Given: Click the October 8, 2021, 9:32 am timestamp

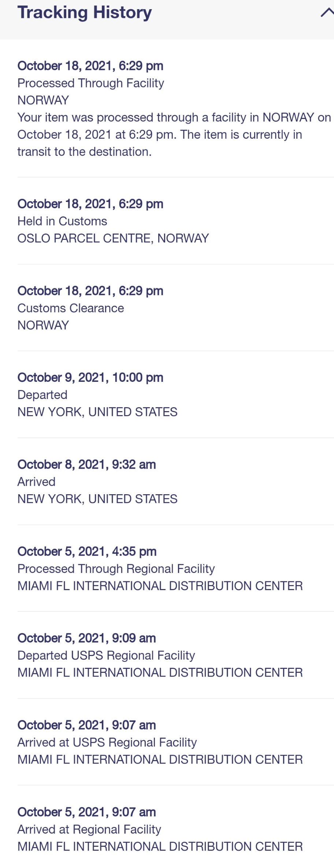Looking at the screenshot, I should 86,464.
